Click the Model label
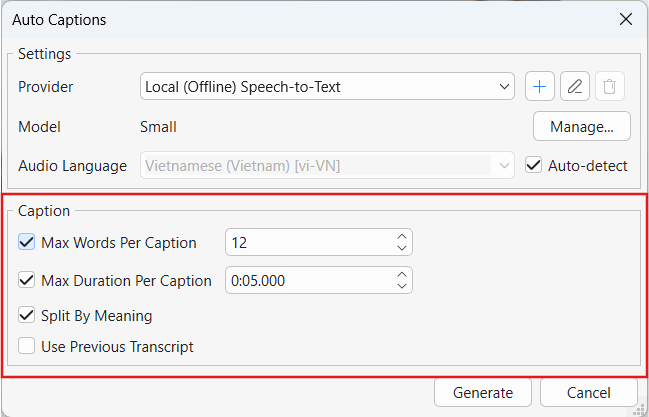The image size is (649, 417). pos(39,127)
